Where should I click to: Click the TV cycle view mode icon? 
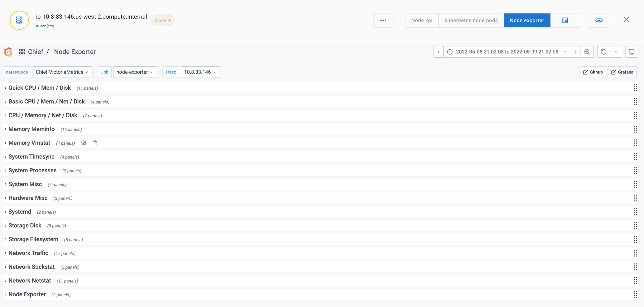[631, 52]
